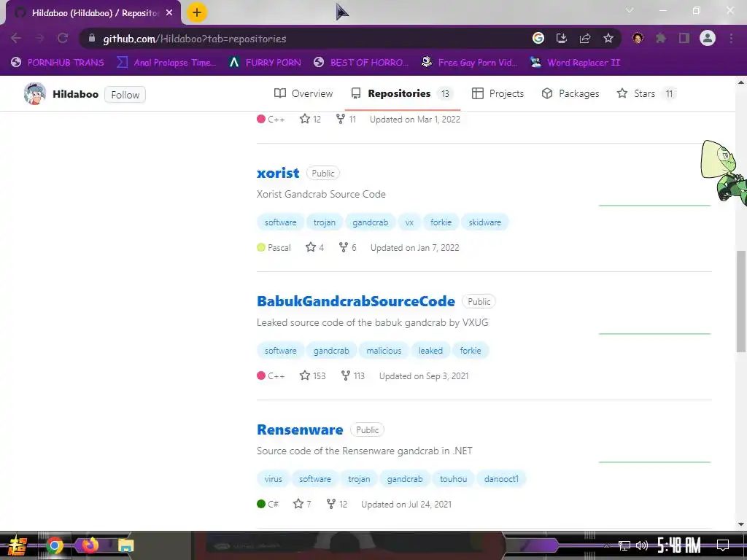
Task: Open the notification center icon
Action: click(x=723, y=545)
